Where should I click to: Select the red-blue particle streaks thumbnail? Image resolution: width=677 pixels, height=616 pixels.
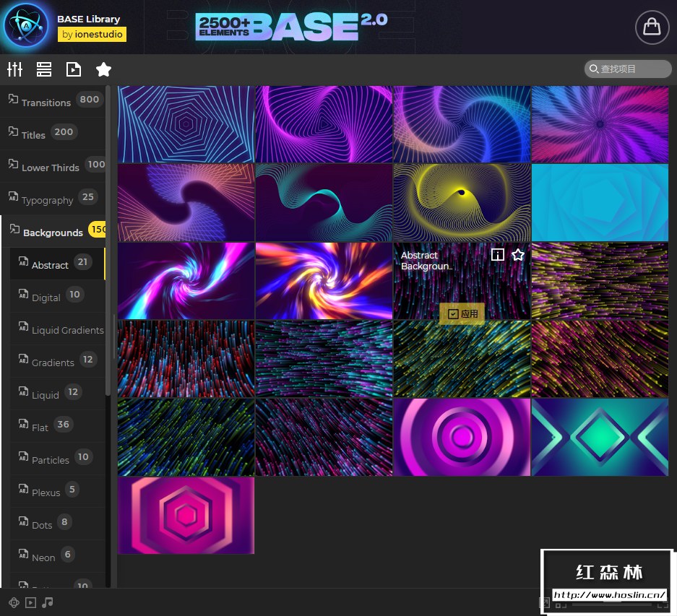pyautogui.click(x=186, y=359)
